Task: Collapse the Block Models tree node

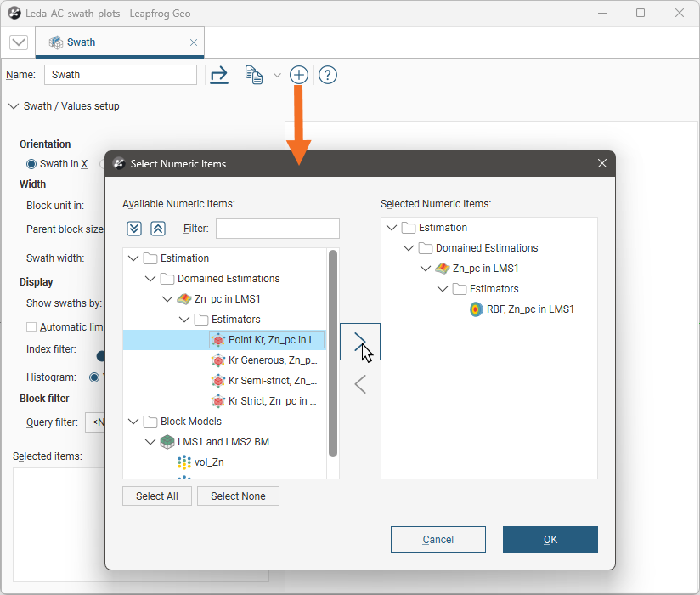Action: point(133,422)
